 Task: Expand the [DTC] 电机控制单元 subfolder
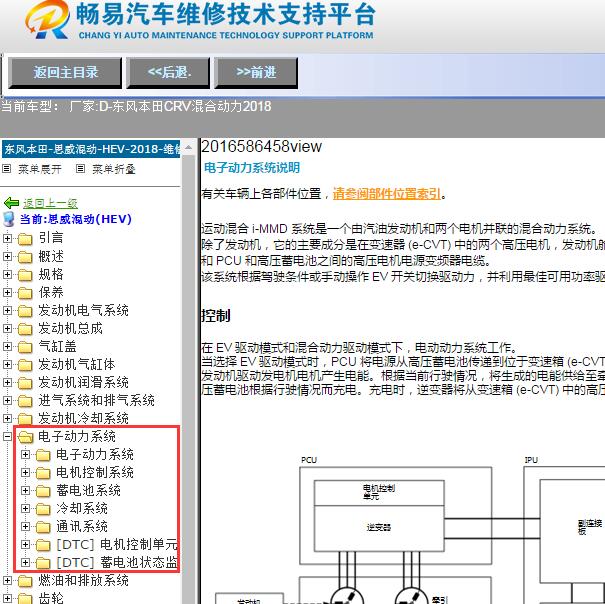click(25, 545)
